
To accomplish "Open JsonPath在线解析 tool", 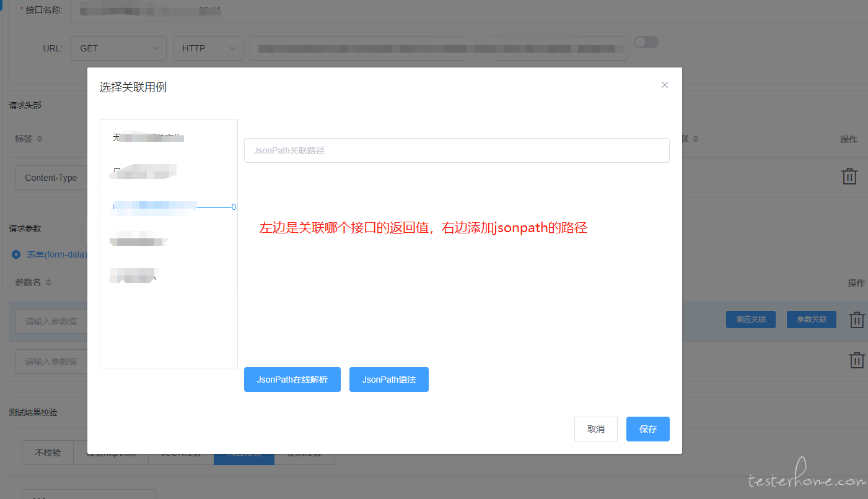I will click(292, 380).
